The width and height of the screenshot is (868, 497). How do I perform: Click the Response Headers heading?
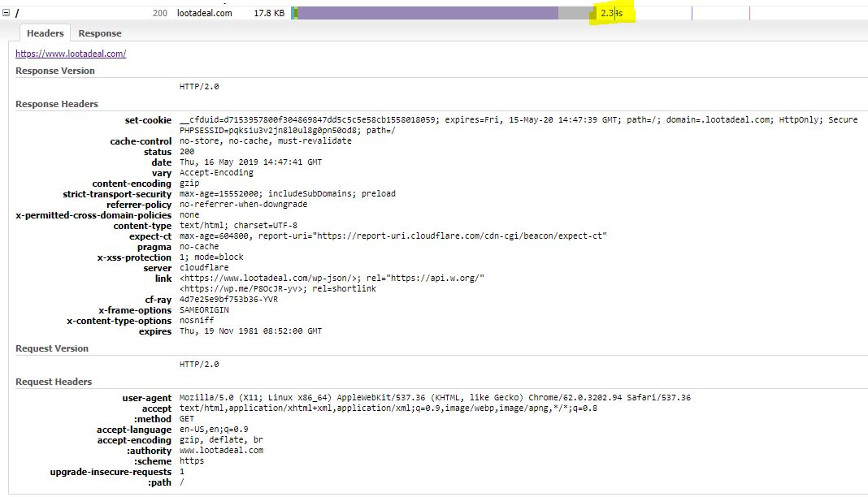coord(56,104)
